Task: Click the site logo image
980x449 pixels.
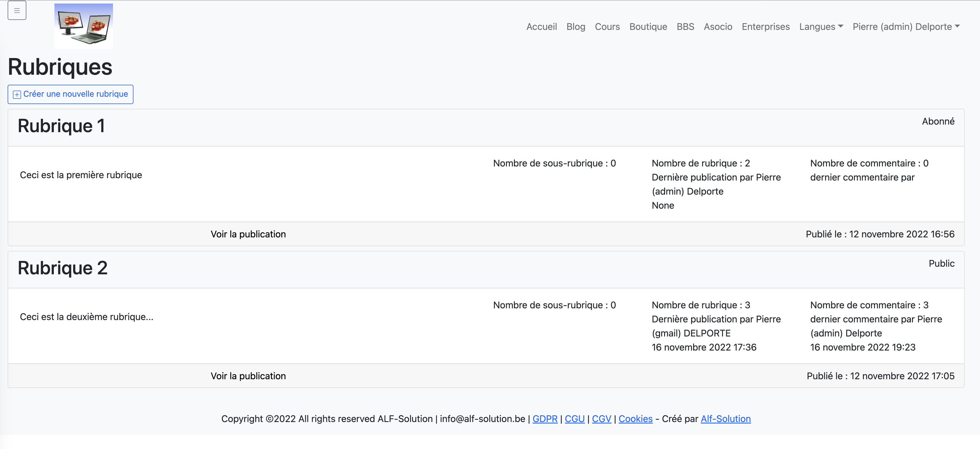Action: [83, 26]
